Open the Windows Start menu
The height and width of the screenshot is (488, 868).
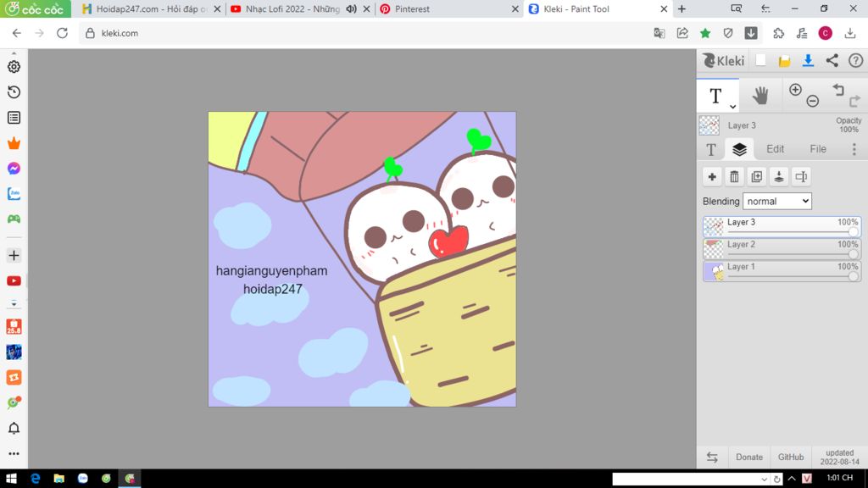pos(11,479)
